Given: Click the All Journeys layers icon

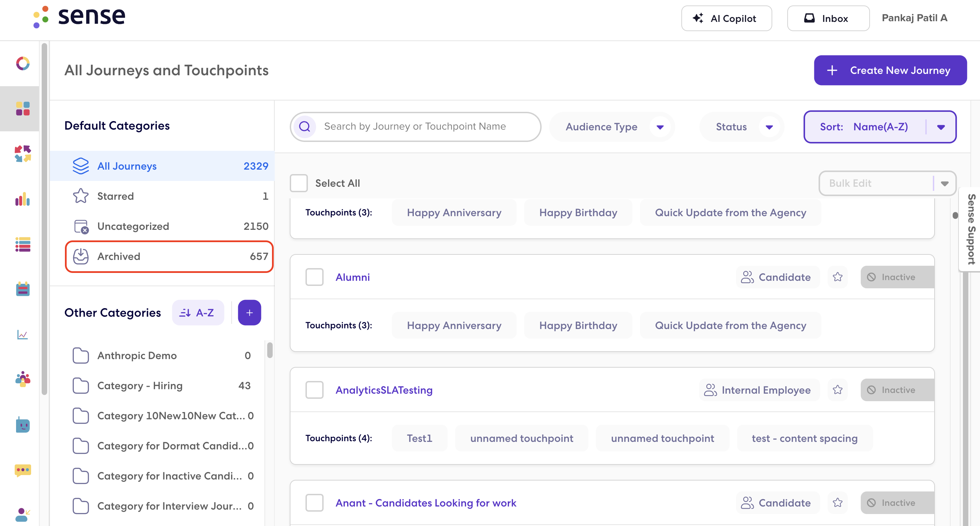Looking at the screenshot, I should 81,166.
